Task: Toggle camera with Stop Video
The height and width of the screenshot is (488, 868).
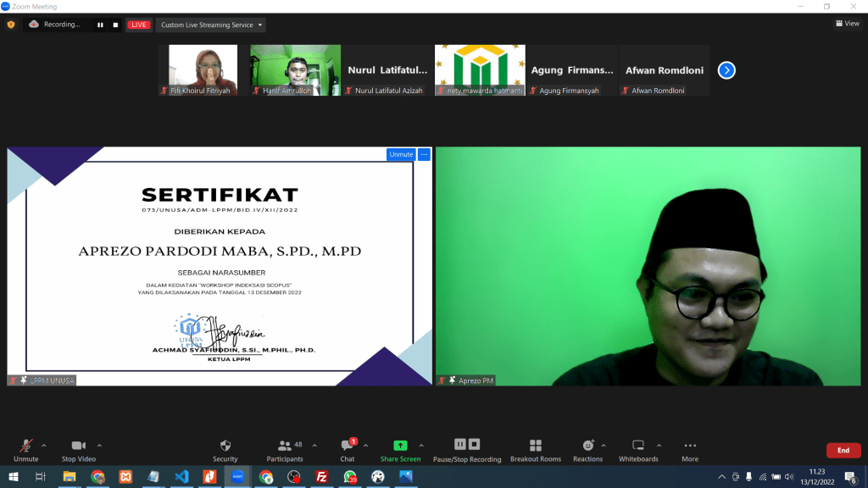Action: pyautogui.click(x=78, y=450)
